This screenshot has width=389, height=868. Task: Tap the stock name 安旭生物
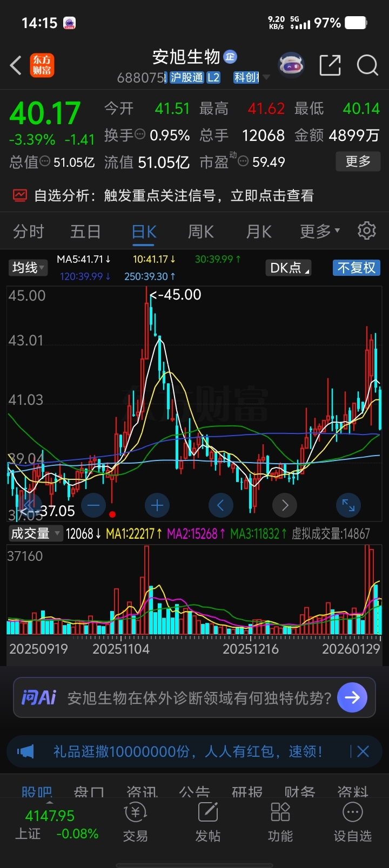click(x=186, y=57)
